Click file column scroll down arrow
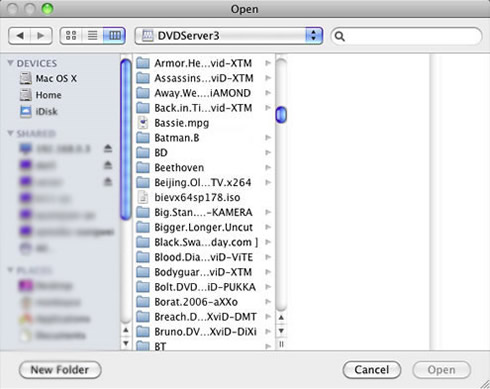This screenshot has width=490, height=389. coord(281,331)
